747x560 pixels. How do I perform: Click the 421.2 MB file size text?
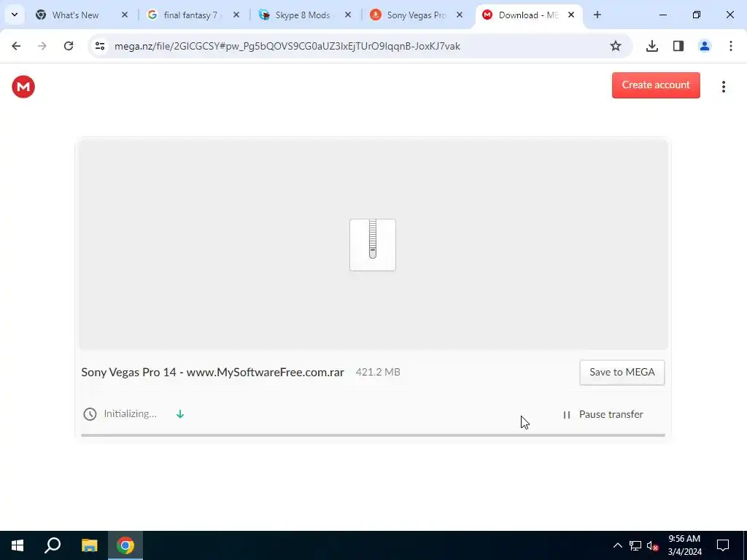[378, 372]
